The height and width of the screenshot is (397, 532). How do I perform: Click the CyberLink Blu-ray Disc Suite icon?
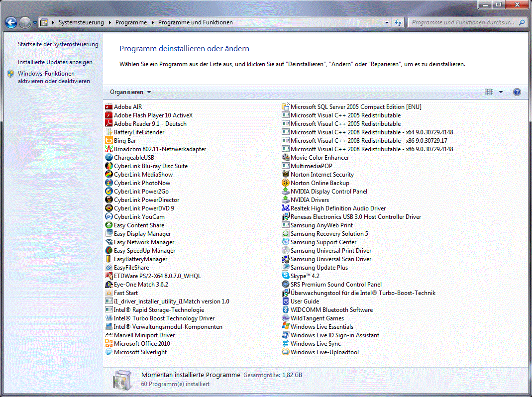(109, 166)
